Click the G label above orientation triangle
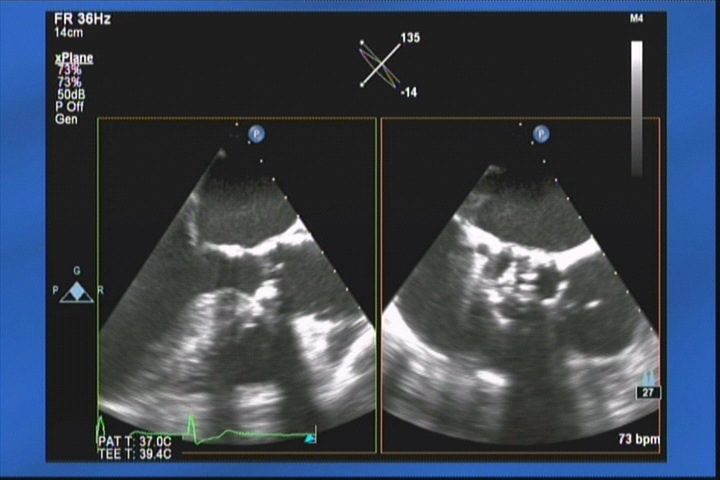The height and width of the screenshot is (480, 720). [x=77, y=271]
